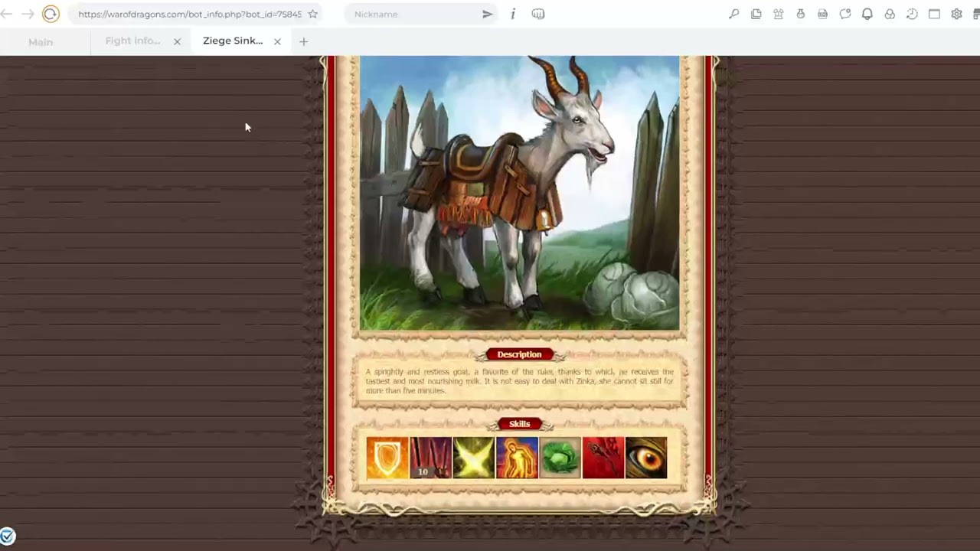The image size is (980, 551).
Task: Click the nickname send arrow icon
Action: pos(487,14)
